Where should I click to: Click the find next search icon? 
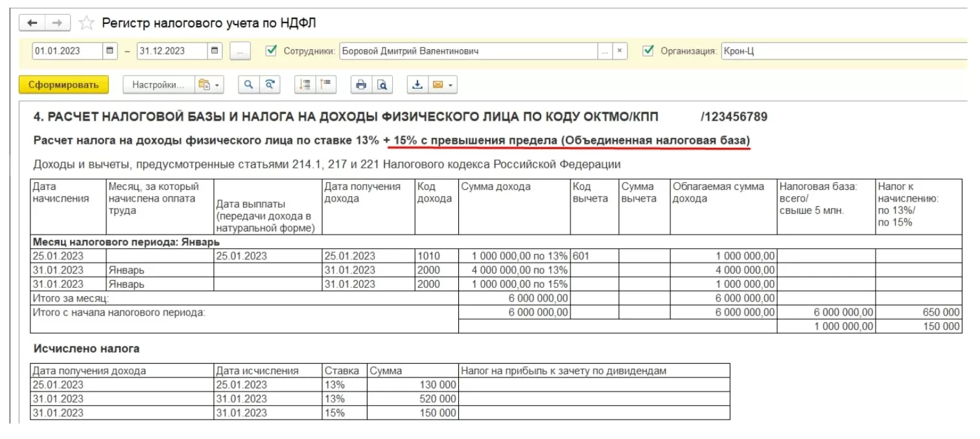(x=270, y=84)
